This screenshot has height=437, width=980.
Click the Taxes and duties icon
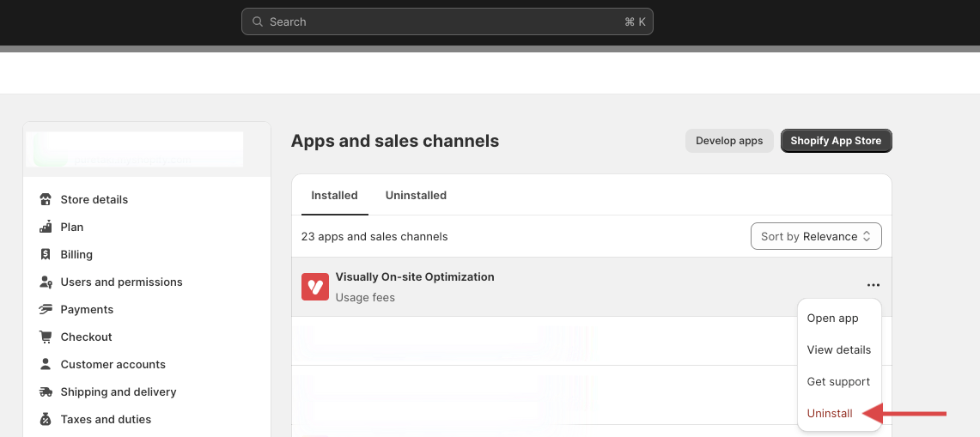(x=45, y=420)
